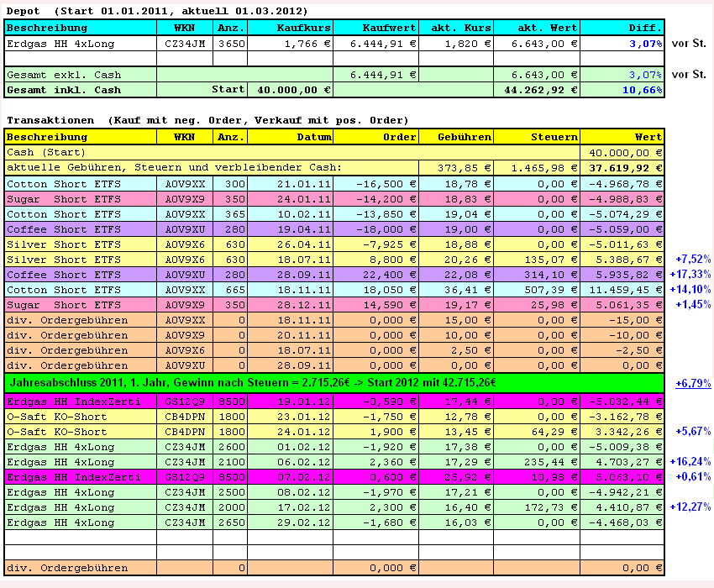
Task: Click the +16,24% value beside Erdgas HH 4xLong
Action: coord(690,461)
